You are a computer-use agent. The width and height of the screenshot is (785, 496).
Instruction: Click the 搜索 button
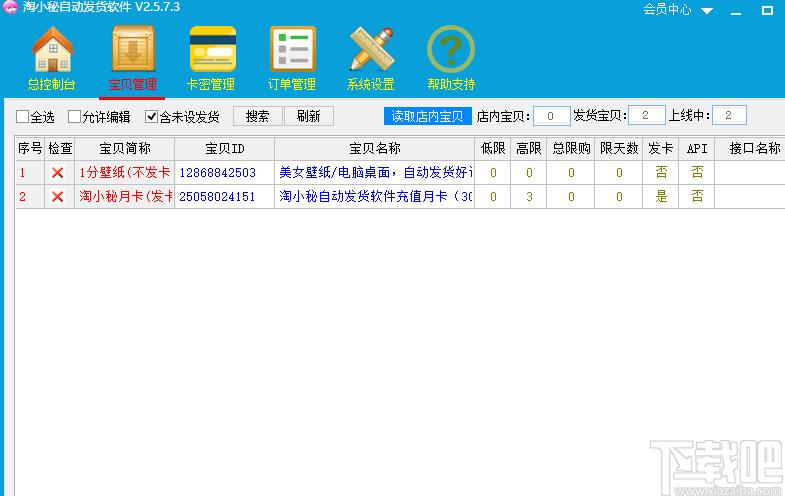click(258, 116)
